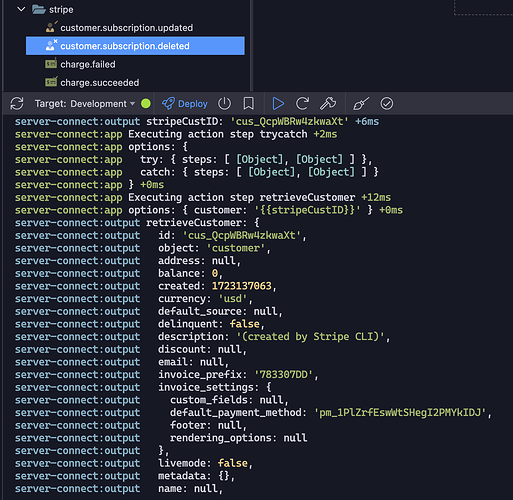The height and width of the screenshot is (500, 513).
Task: Click the customer.subscription.deleted user icon
Action: tap(51, 45)
